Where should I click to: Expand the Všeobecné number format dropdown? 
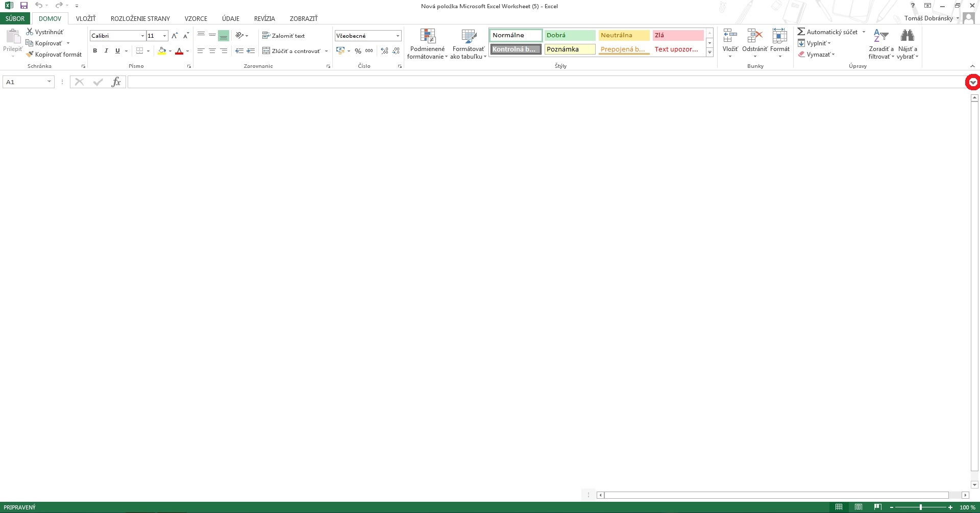398,36
